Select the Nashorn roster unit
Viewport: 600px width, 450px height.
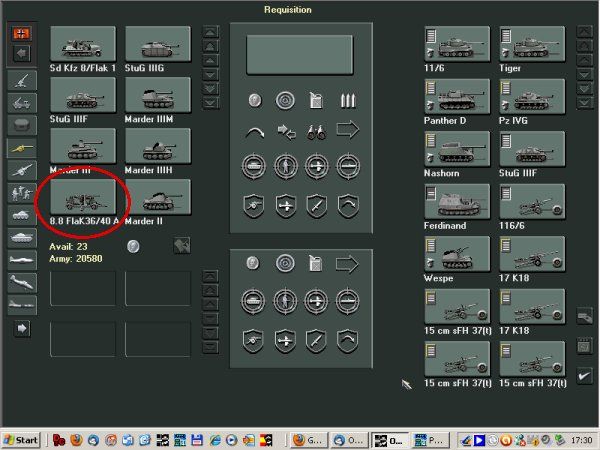click(x=457, y=148)
